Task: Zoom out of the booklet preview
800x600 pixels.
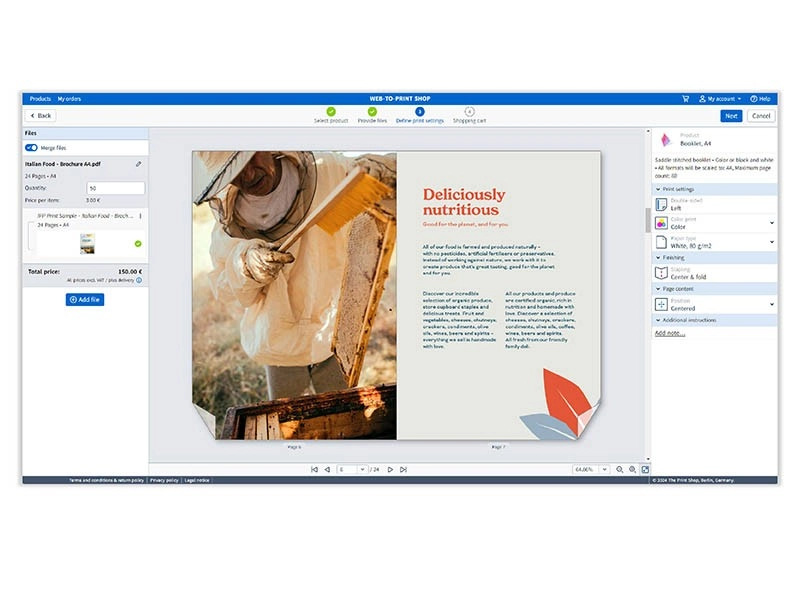Action: point(620,469)
